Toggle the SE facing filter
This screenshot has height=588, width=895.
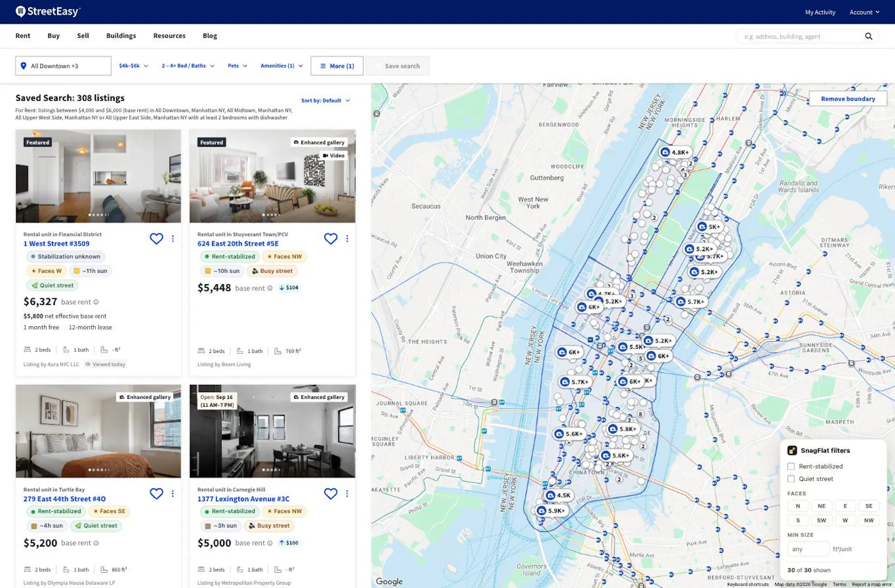869,506
